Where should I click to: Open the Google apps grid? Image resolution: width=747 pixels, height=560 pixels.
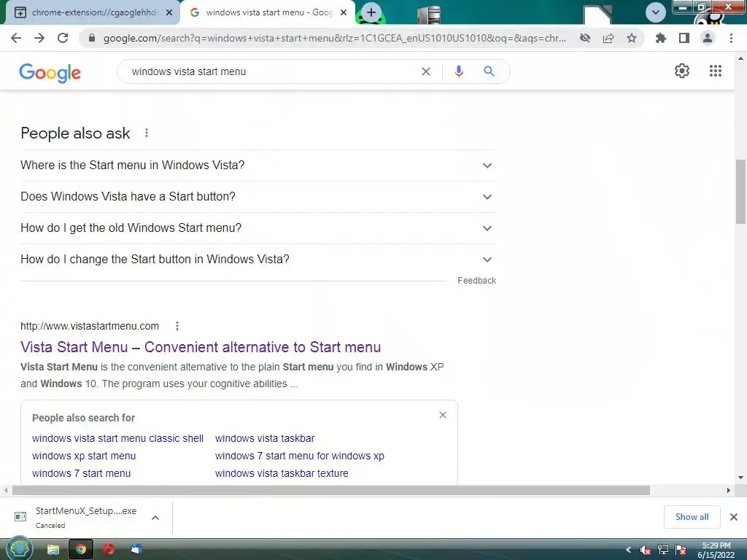point(716,71)
